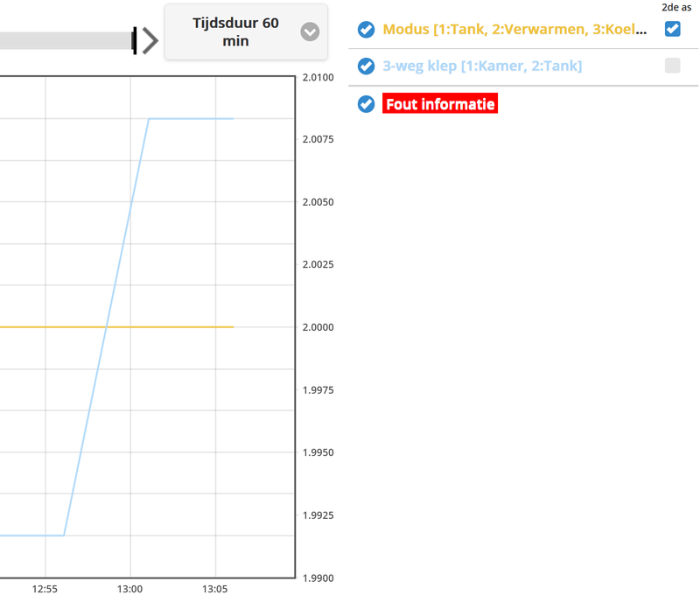The image size is (700, 609).
Task: Select the 3-weg klep legend label
Action: click(x=482, y=66)
